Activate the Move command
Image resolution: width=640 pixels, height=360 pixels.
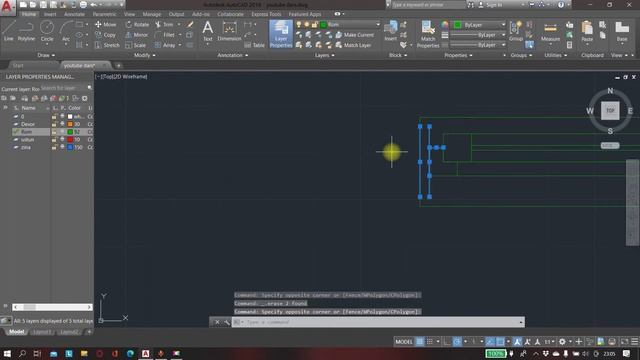105,24
